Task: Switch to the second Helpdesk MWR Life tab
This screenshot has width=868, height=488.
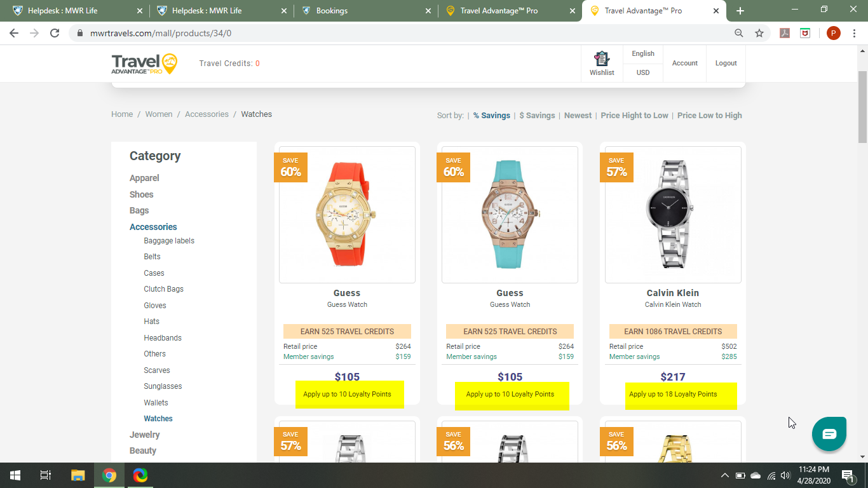Action: [x=221, y=11]
